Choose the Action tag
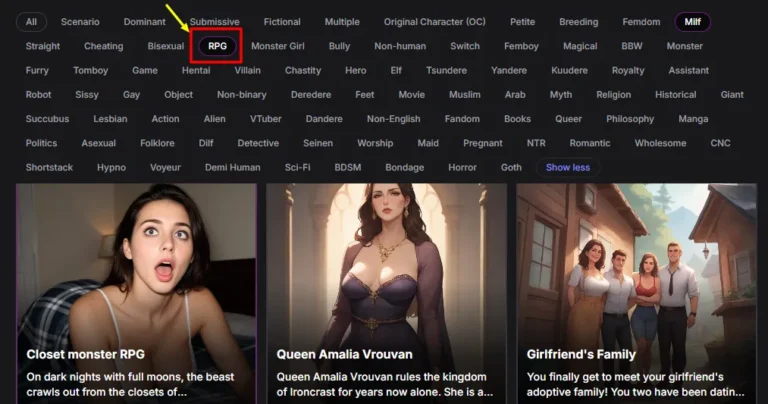Screen dimensions: 768x404 coord(165,119)
